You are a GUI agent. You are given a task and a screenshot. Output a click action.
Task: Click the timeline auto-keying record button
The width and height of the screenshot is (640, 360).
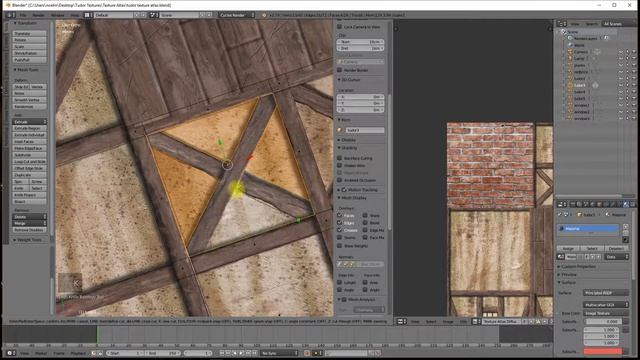[x=307, y=353]
